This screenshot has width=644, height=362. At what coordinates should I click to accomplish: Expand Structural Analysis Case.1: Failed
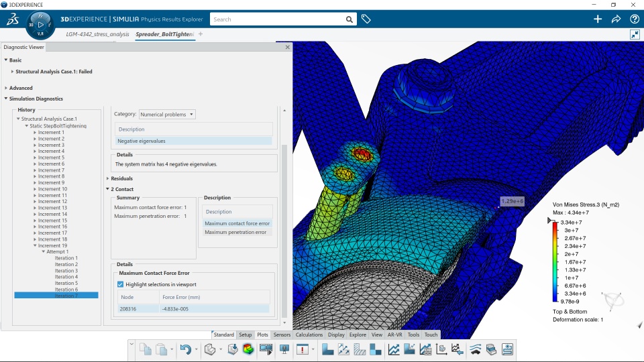click(12, 72)
